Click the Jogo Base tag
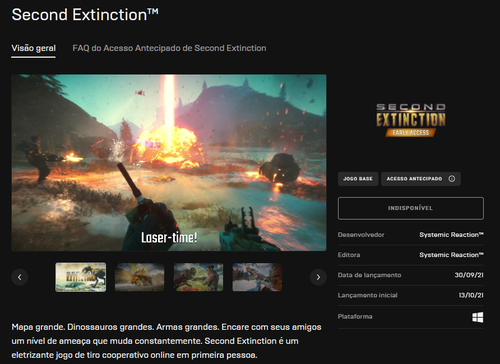This screenshot has height=364, width=500. click(x=358, y=179)
